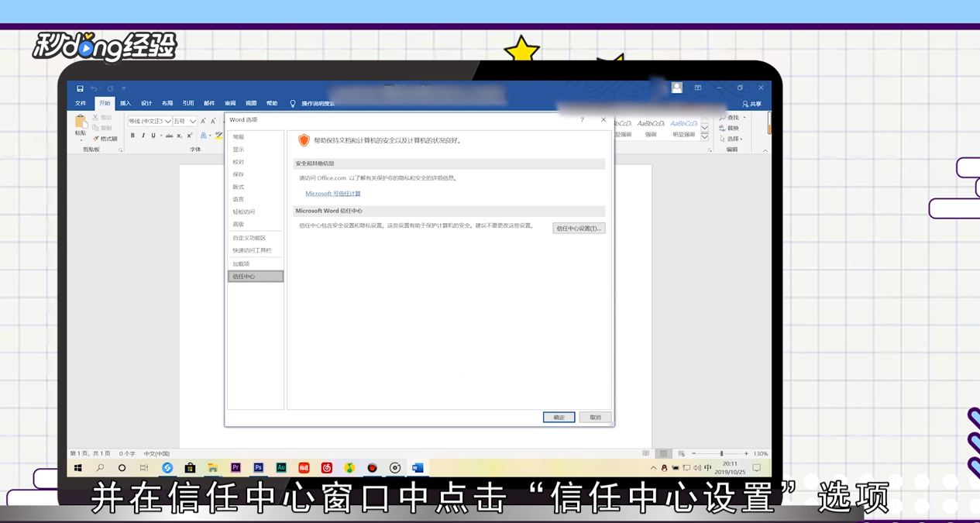Click the 替换 replace icon
980x523 pixels.
point(722,129)
